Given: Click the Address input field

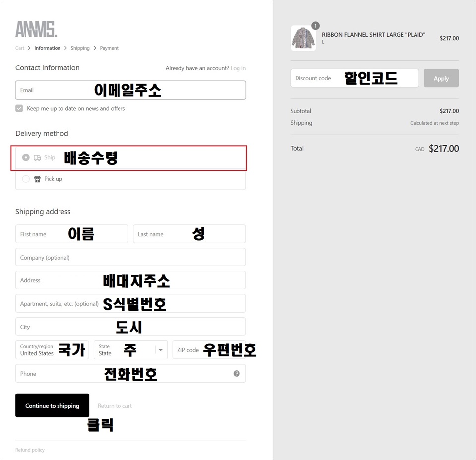Looking at the screenshot, I should pyautogui.click(x=130, y=280).
